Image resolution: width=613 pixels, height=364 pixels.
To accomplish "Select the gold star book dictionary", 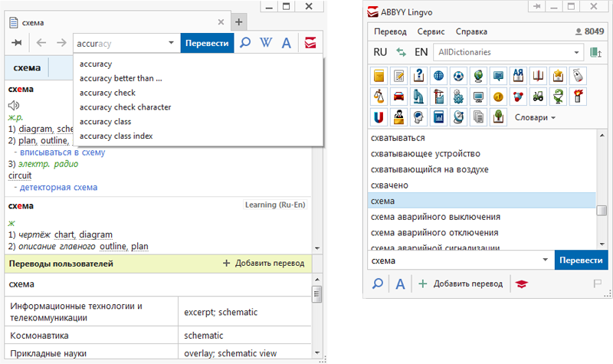I will pyautogui.click(x=559, y=76).
